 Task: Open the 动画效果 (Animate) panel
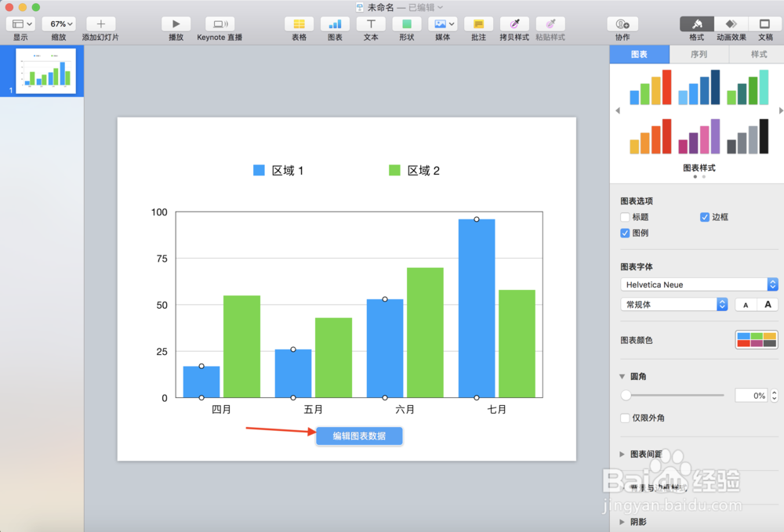(x=729, y=24)
